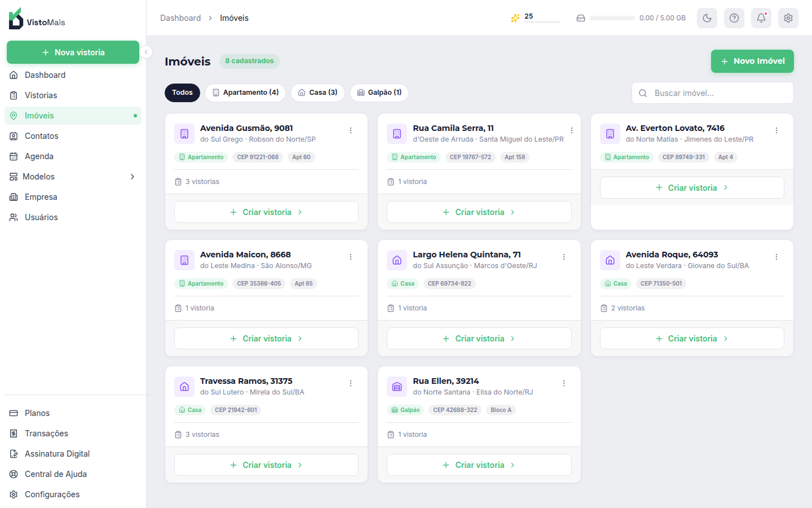Open options menu for Av. Everton Lovato, 7416
The height and width of the screenshot is (508, 812).
[776, 130]
